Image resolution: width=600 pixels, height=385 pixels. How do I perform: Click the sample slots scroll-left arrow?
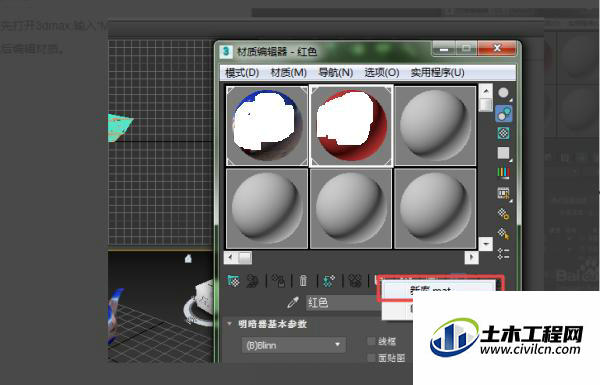pos(230,258)
